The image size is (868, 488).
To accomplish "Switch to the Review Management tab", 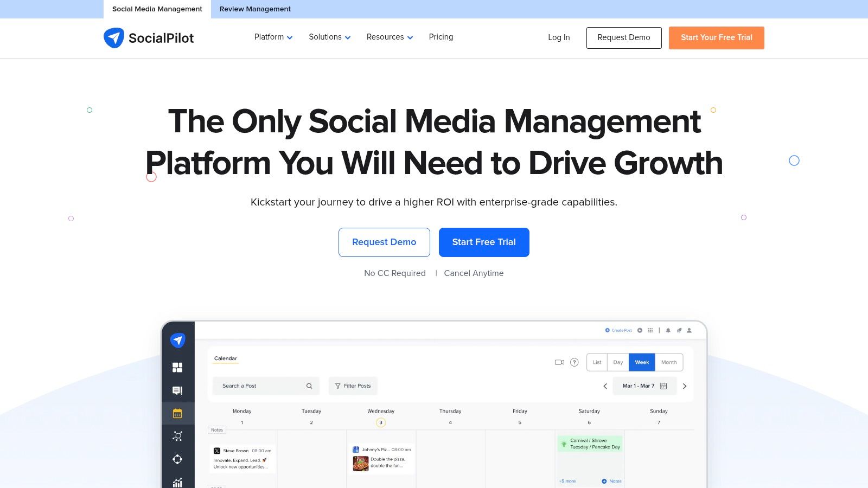I will pyautogui.click(x=255, y=9).
